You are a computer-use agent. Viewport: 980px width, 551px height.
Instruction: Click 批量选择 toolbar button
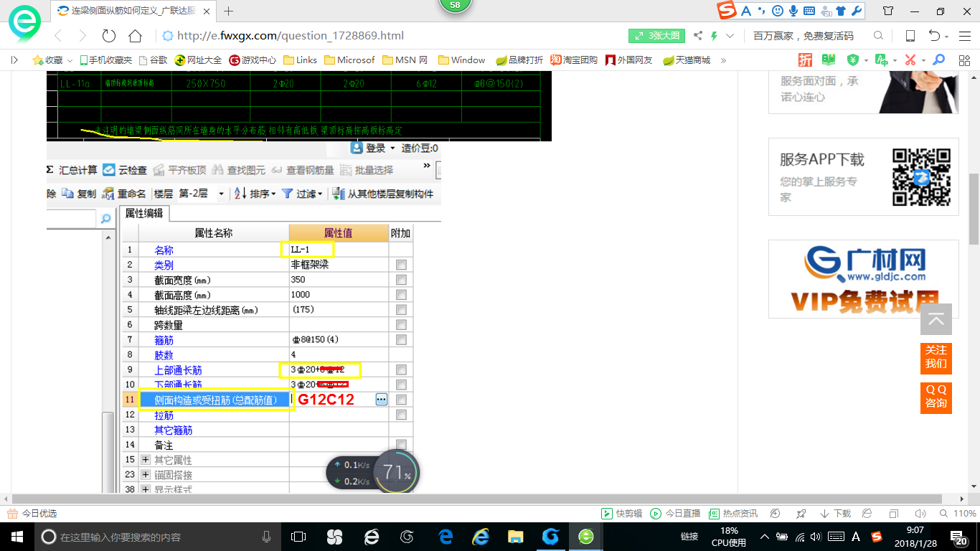[x=367, y=170]
